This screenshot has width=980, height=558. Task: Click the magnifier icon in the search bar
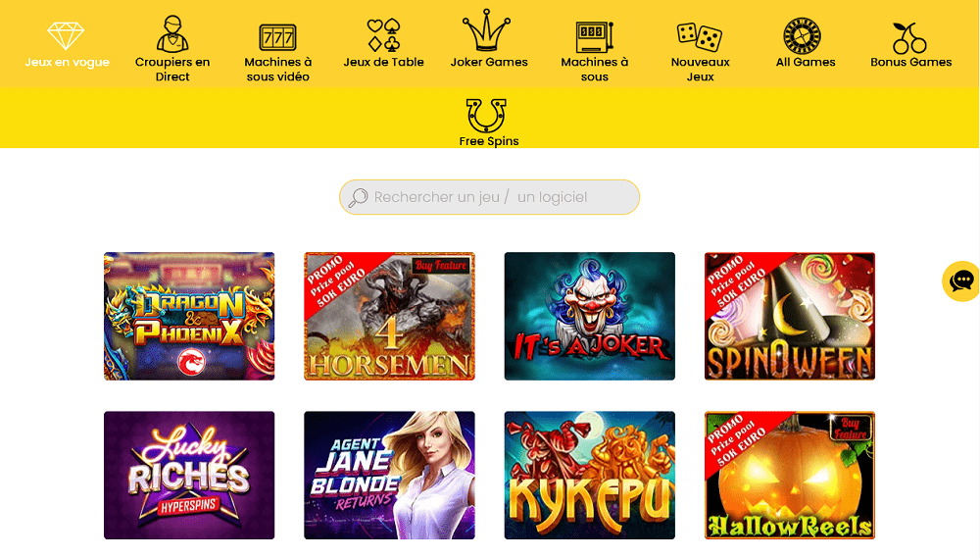pyautogui.click(x=358, y=198)
